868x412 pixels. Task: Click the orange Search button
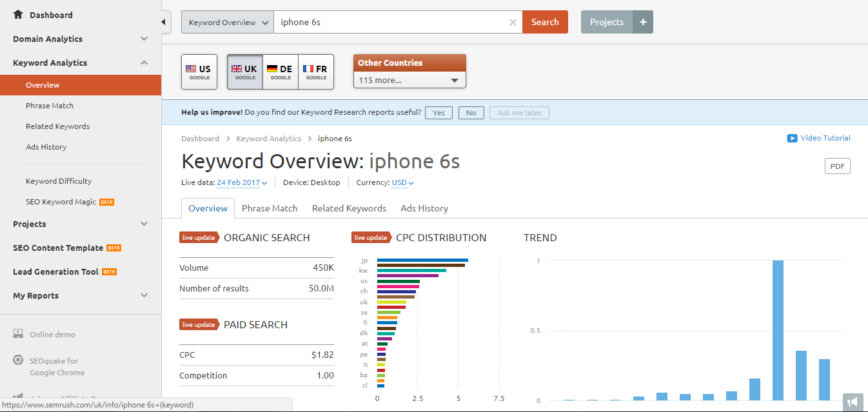point(545,22)
